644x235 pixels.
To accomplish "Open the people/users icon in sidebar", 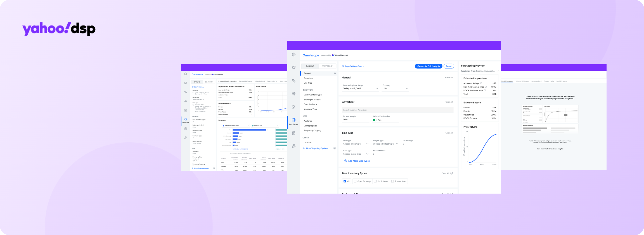I will pos(293,146).
